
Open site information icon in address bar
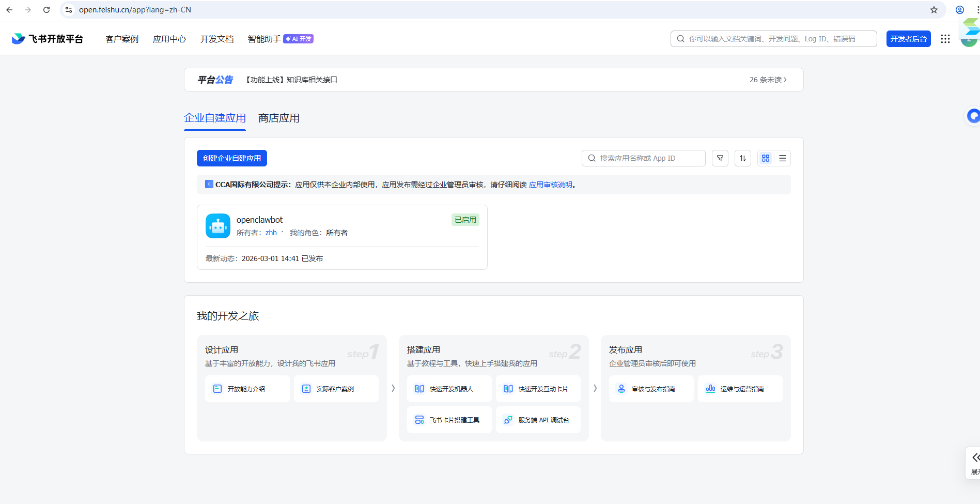[x=69, y=10]
